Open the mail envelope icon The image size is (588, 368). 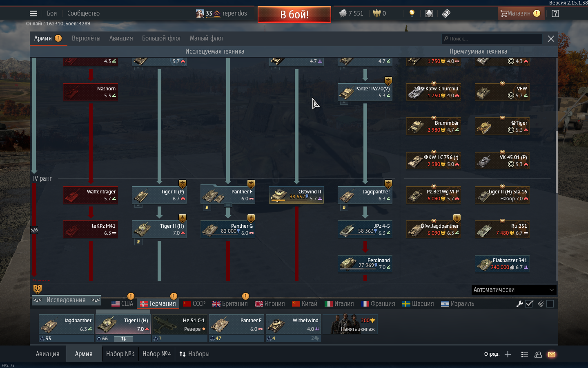coord(552,355)
